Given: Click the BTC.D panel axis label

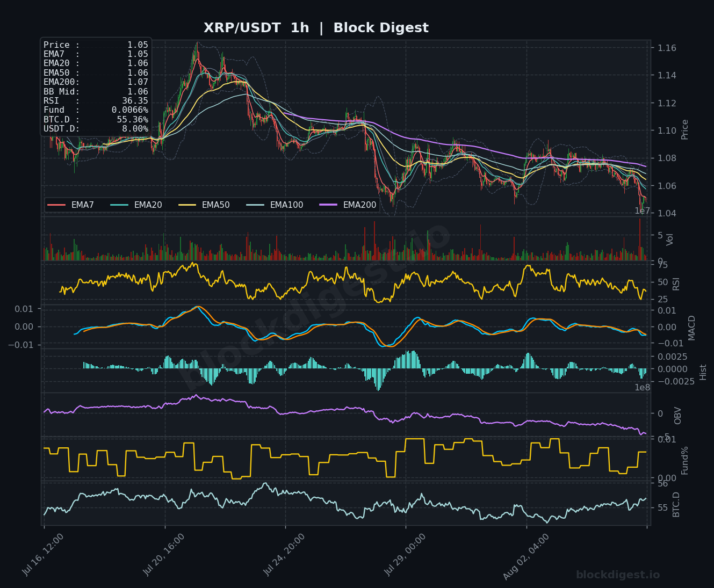Looking at the screenshot, I should [x=676, y=505].
